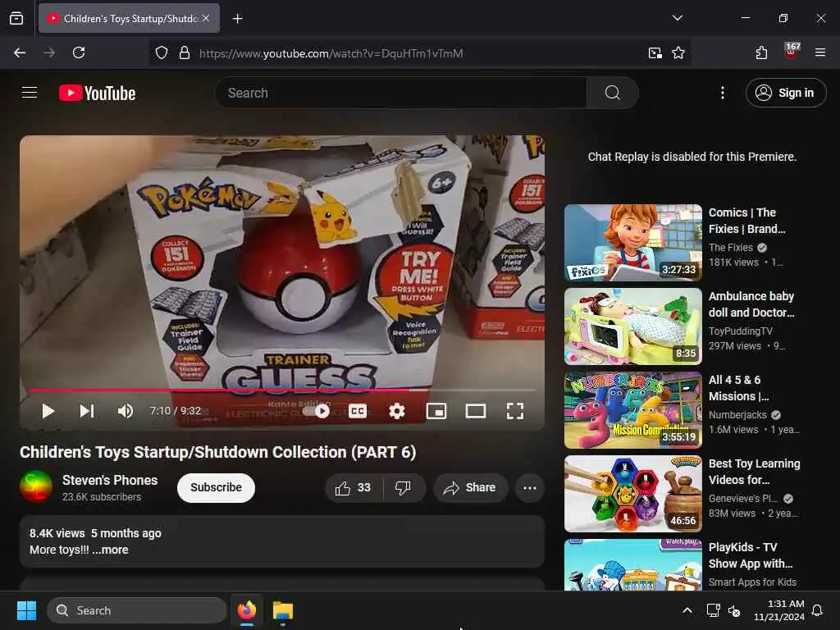Show hidden system tray icons
Screen dimensions: 840x630
coord(687,610)
